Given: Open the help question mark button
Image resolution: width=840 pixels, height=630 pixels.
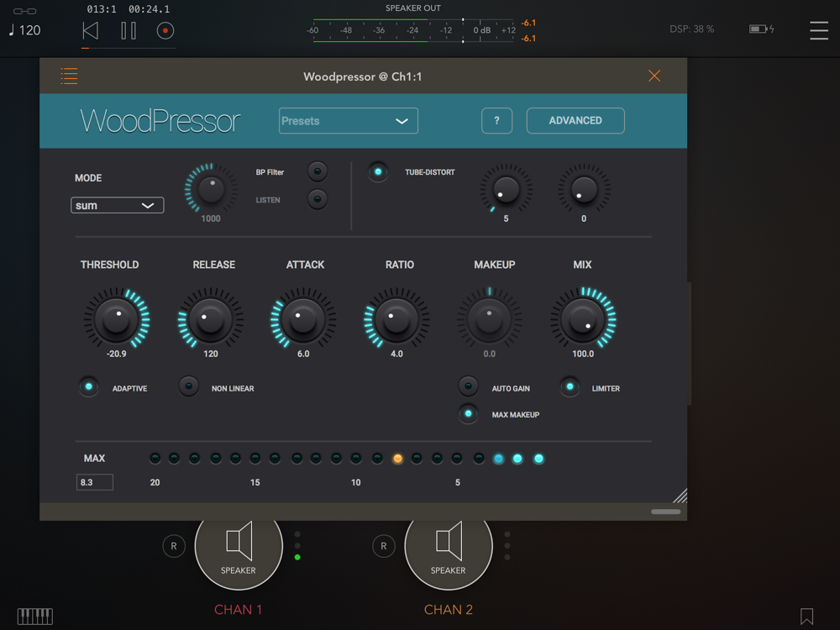Looking at the screenshot, I should [496, 120].
